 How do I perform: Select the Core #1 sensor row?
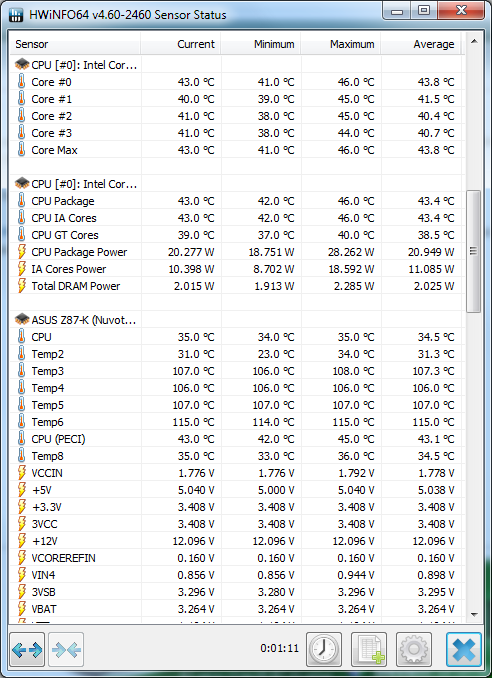(236, 99)
